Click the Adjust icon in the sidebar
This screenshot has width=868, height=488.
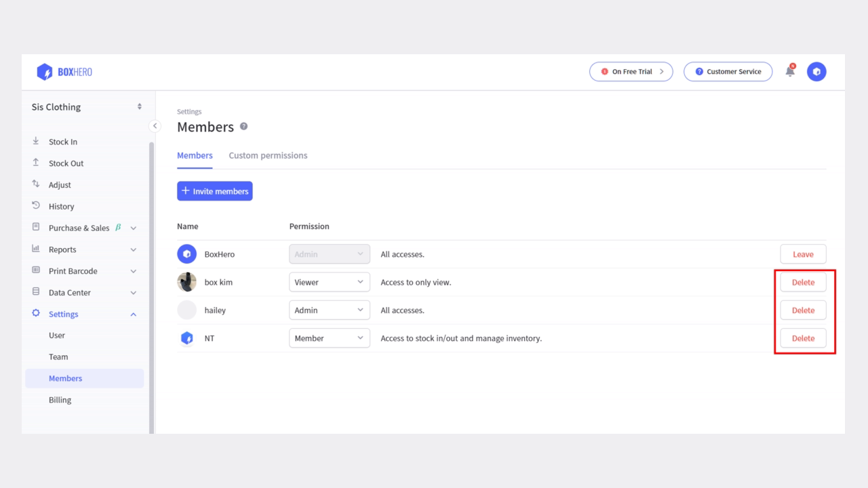click(35, 184)
